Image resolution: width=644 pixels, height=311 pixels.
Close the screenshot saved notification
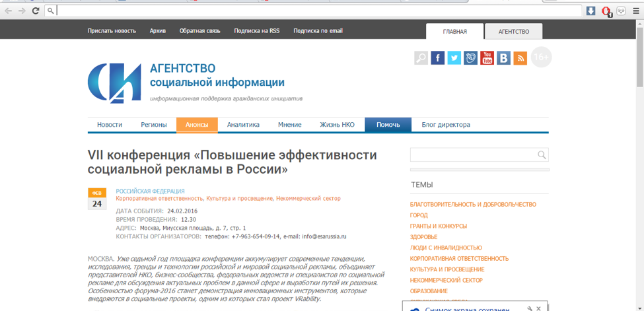(539, 308)
